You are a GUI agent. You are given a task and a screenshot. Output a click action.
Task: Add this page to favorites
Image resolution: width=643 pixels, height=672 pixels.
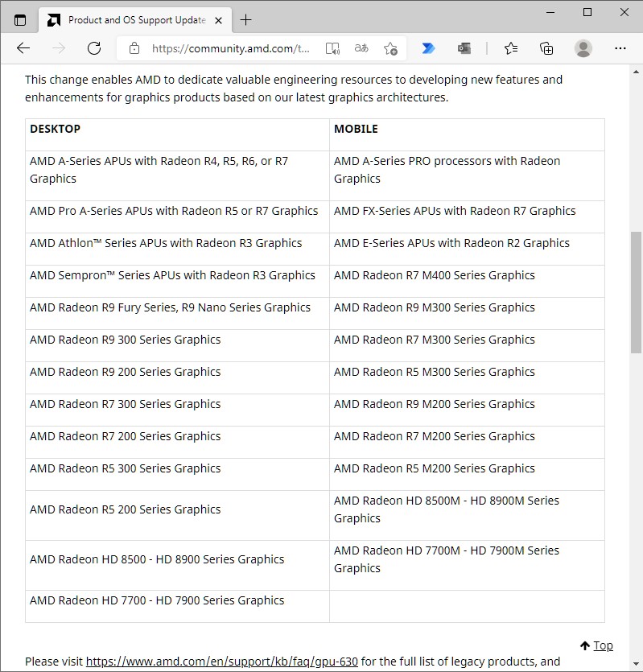[x=390, y=48]
